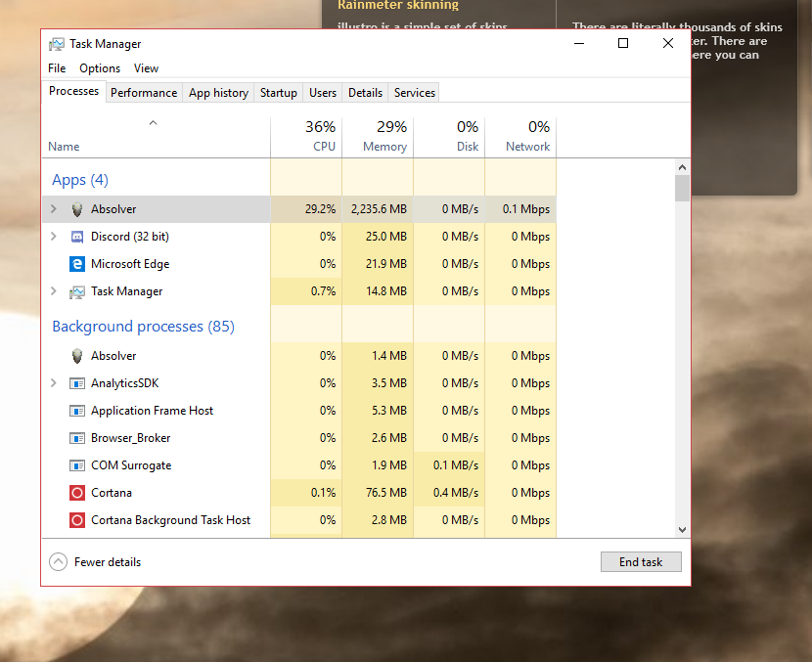Expand the Absolver app entry
Viewport: 812px width, 662px height.
point(54,208)
